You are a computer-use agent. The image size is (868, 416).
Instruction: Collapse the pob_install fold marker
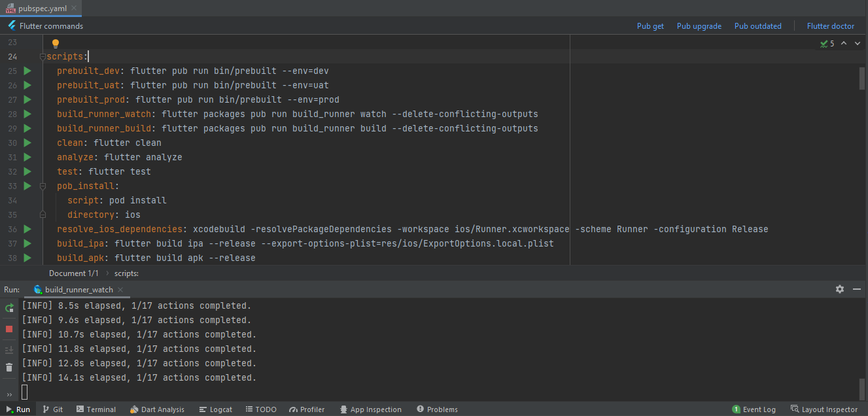coord(43,186)
